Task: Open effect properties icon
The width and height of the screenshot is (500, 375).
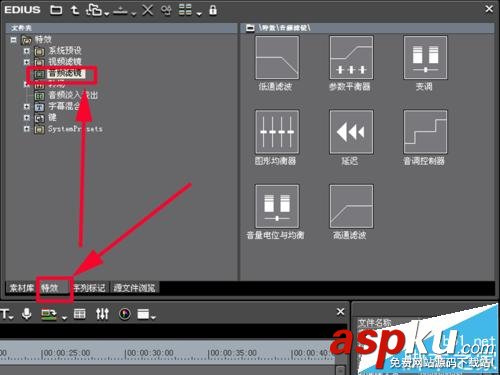Action: 166,10
